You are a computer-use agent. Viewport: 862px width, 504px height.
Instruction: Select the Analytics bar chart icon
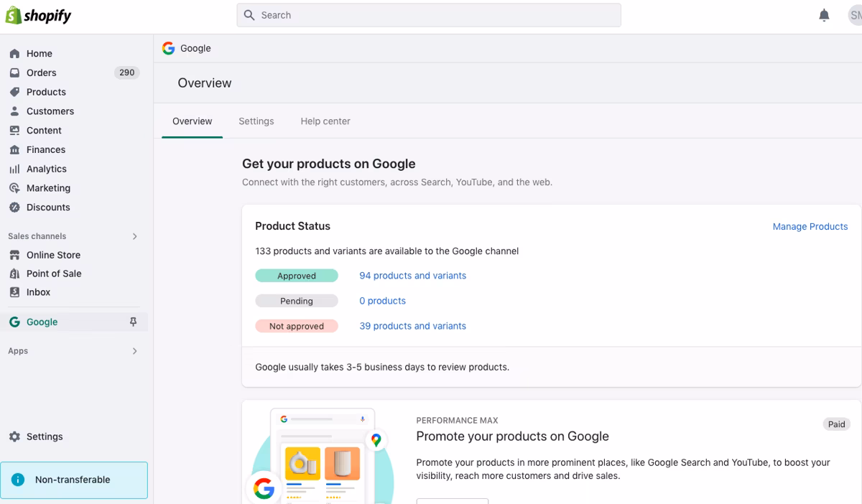point(14,169)
